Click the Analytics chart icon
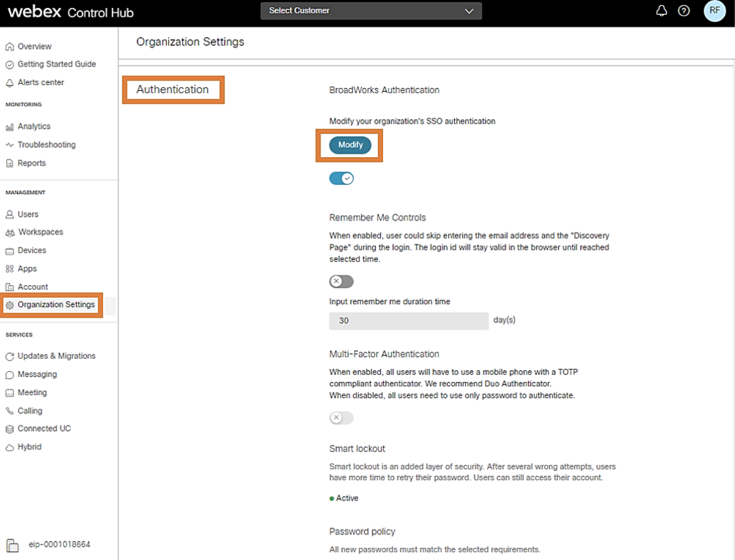 coord(10,127)
